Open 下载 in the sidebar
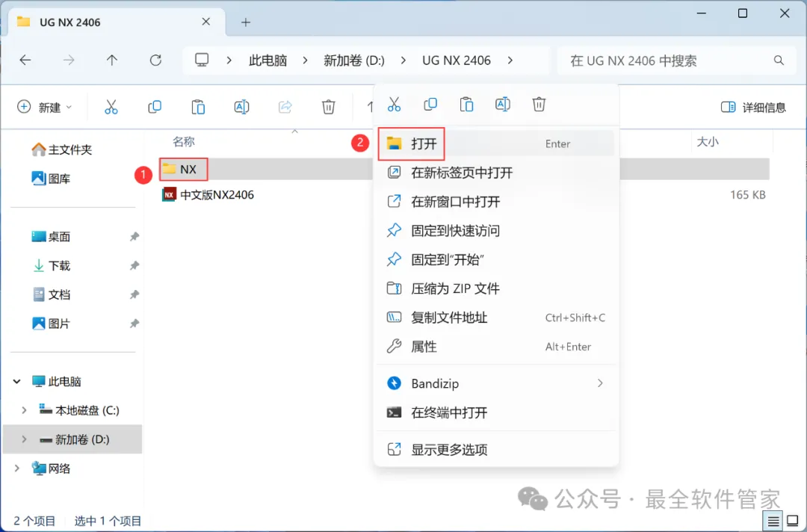Image resolution: width=807 pixels, height=532 pixels. (51, 265)
